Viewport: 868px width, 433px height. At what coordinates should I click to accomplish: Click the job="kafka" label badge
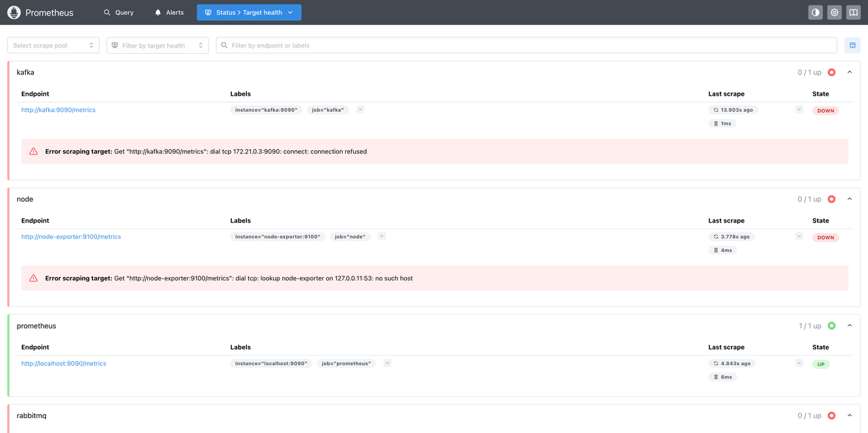328,110
